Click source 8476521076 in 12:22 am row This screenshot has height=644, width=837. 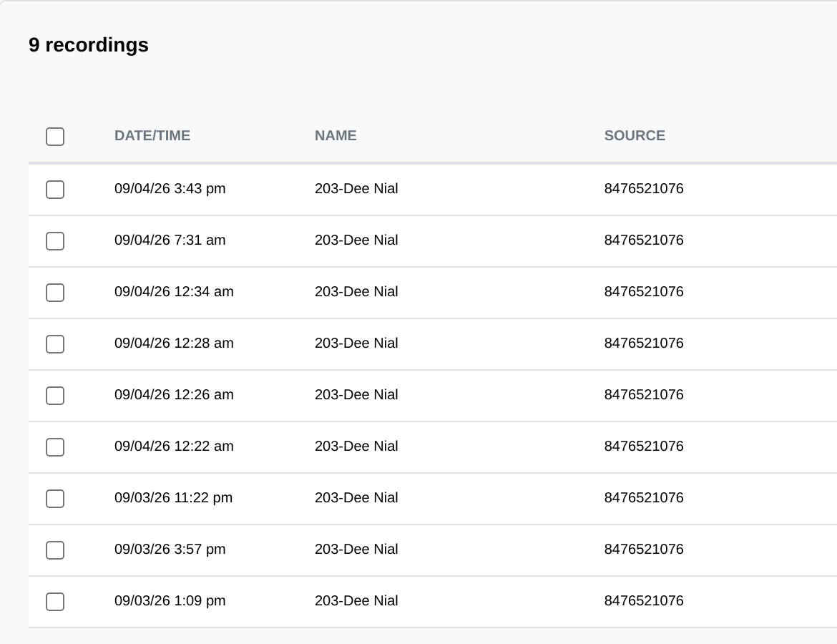[x=644, y=447]
